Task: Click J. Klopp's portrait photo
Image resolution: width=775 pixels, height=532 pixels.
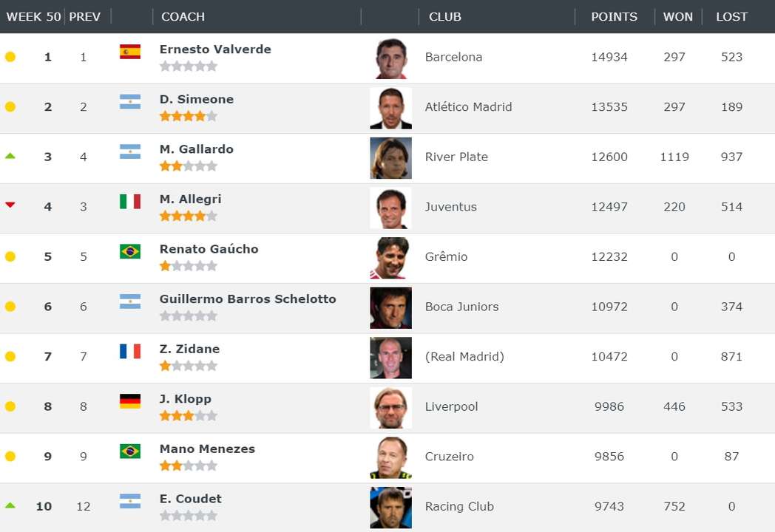Action: click(391, 408)
